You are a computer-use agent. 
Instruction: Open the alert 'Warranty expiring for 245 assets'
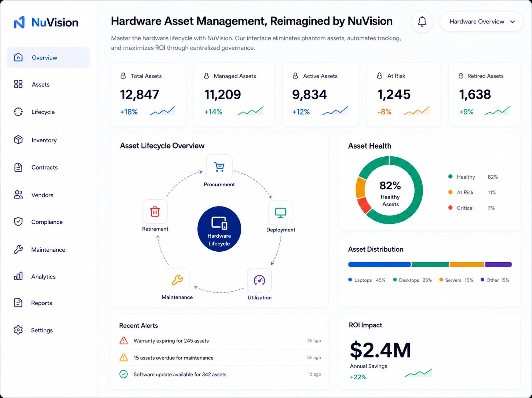tap(220, 340)
